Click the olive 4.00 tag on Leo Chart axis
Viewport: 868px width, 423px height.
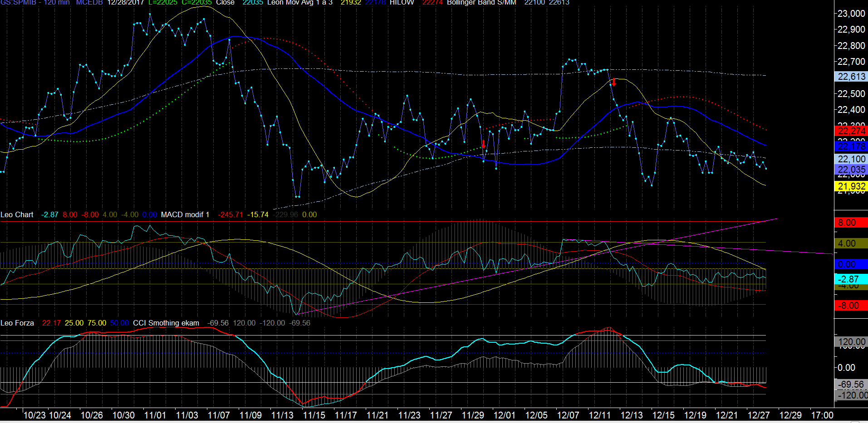[851, 243]
